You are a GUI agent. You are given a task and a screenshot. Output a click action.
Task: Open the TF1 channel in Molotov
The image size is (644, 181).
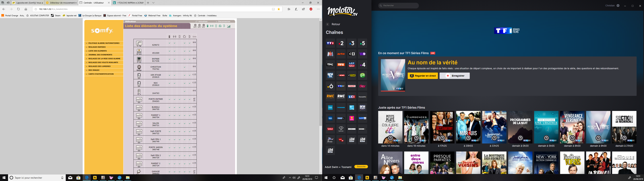(330, 43)
